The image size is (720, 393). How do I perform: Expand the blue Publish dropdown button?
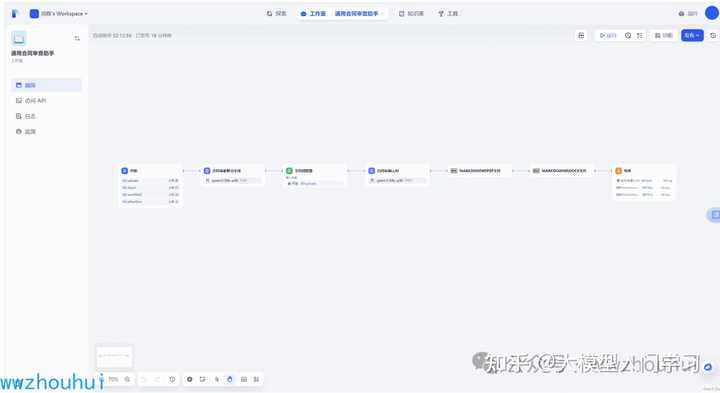[x=692, y=35]
